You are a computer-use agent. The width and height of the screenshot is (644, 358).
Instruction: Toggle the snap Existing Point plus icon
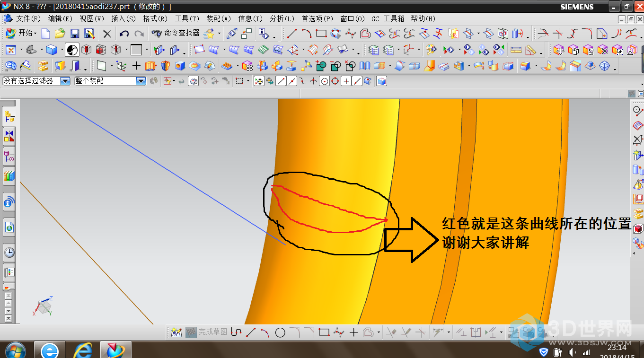346,81
